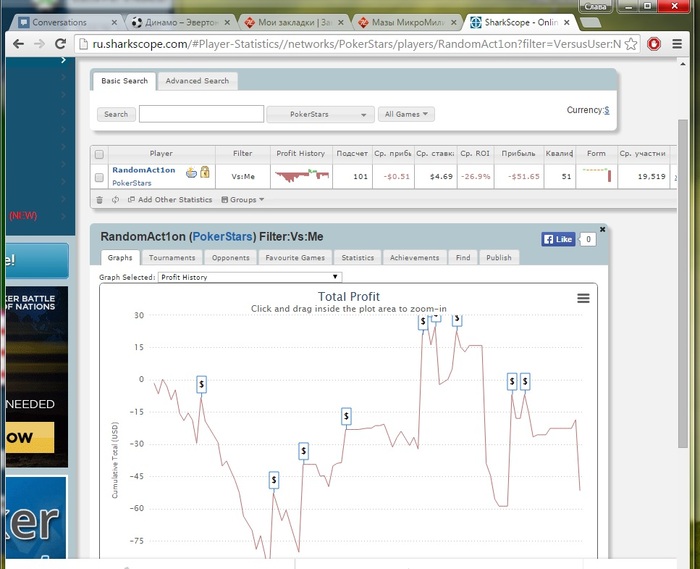Click the player search input field
The image size is (700, 569).
pos(201,114)
